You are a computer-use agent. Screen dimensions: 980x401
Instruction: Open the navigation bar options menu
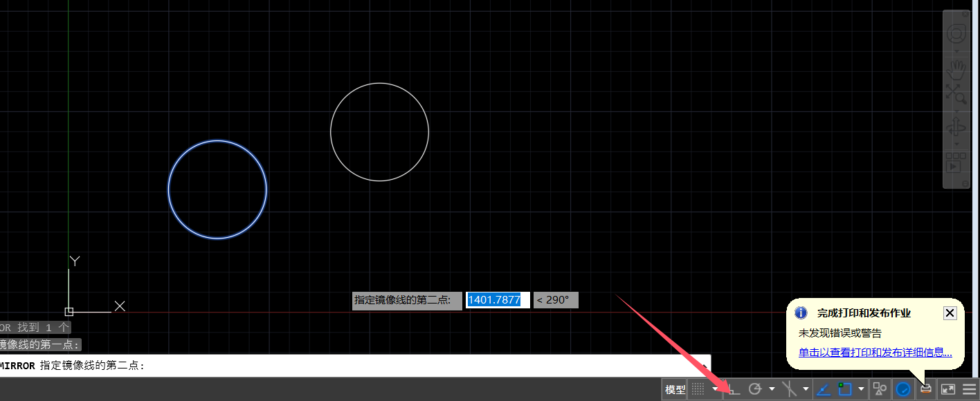pyautogui.click(x=964, y=184)
